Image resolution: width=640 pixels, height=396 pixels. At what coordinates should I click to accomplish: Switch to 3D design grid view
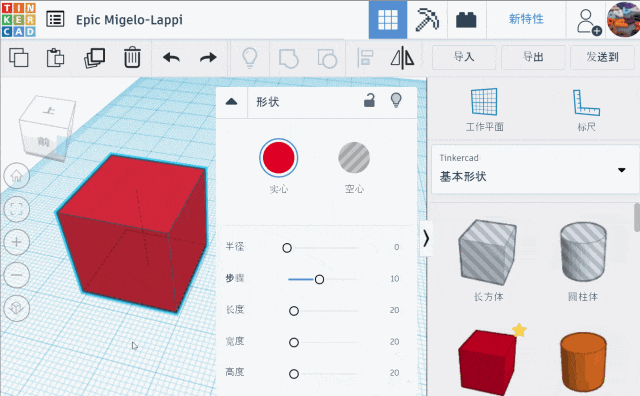pyautogui.click(x=388, y=20)
